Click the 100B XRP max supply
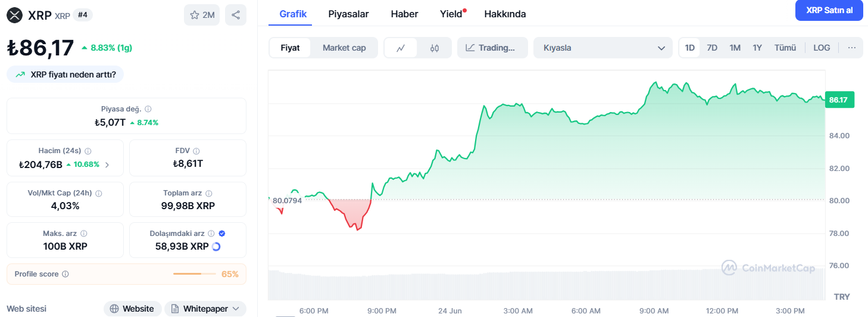 pos(65,246)
